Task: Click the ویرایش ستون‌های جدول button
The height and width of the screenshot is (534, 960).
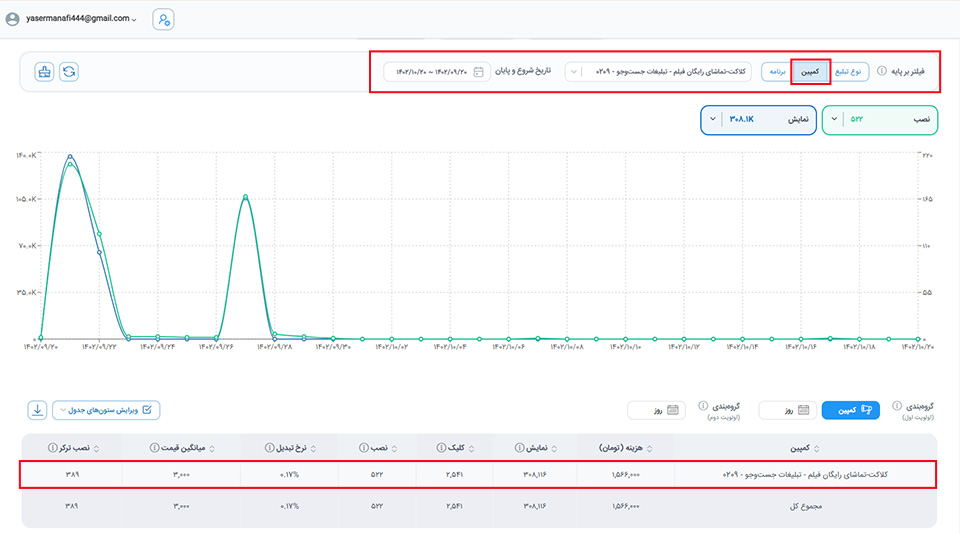Action: tap(106, 409)
